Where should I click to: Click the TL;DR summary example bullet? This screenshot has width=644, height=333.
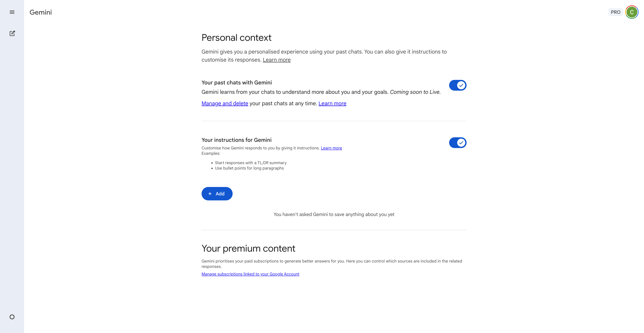click(x=251, y=163)
